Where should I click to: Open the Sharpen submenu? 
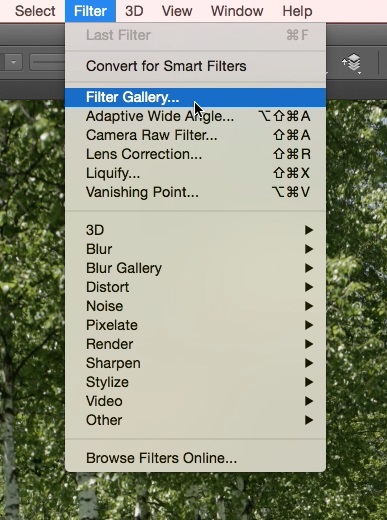pos(195,363)
